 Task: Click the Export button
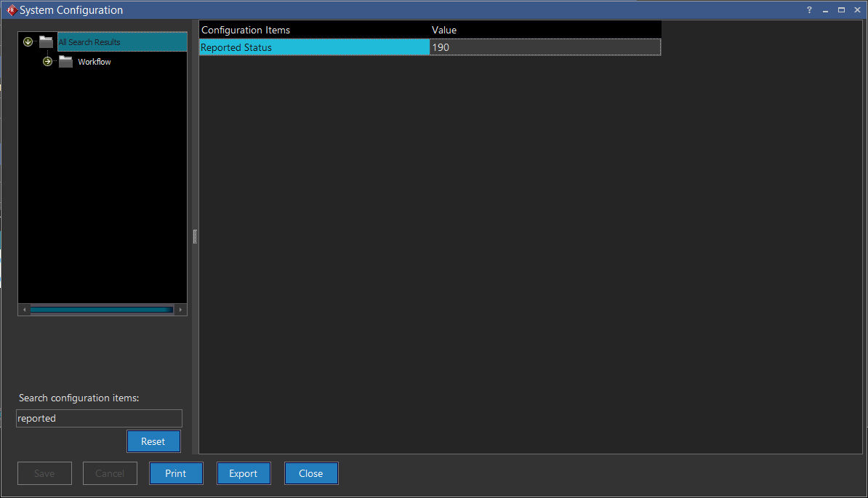[244, 473]
